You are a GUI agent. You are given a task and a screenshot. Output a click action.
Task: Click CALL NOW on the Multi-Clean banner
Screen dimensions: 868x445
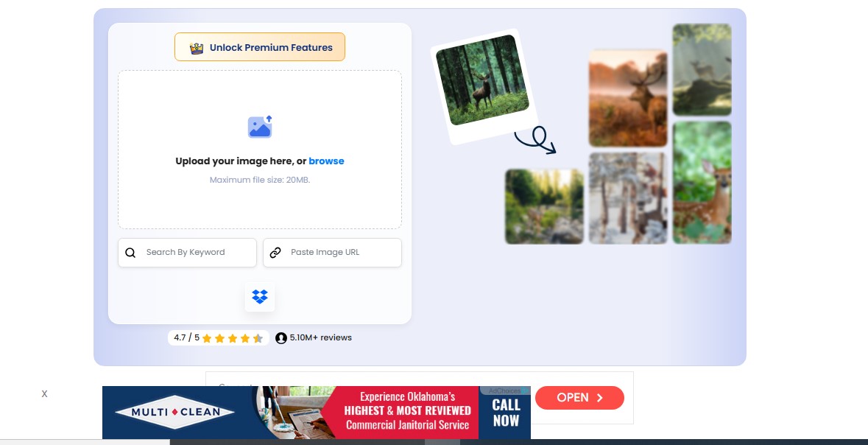pos(506,413)
